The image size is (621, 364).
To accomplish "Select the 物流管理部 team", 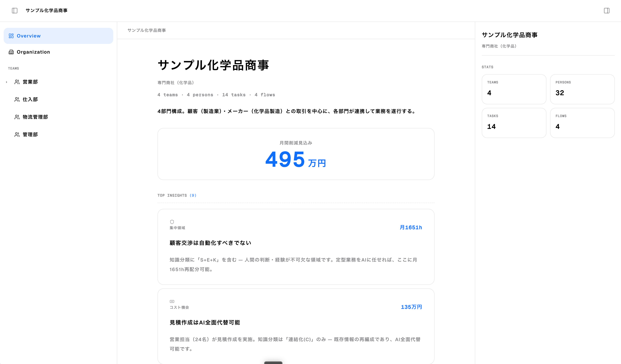I will (x=35, y=117).
